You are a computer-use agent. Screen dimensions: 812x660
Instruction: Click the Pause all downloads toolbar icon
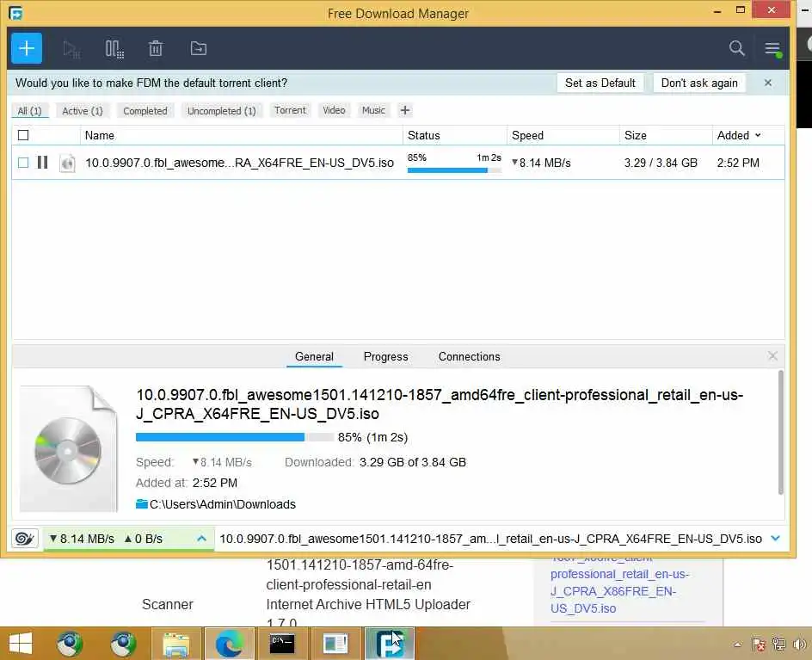point(114,49)
